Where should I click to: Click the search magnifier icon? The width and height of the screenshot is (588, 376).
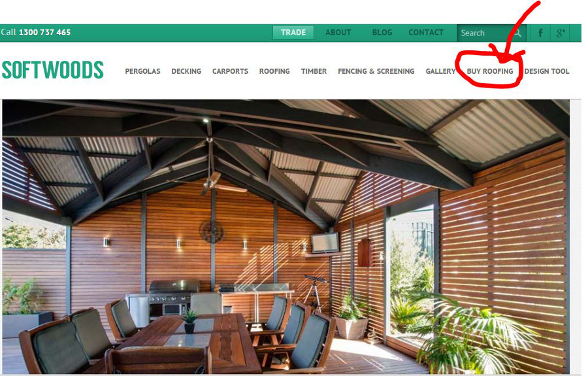click(x=517, y=33)
